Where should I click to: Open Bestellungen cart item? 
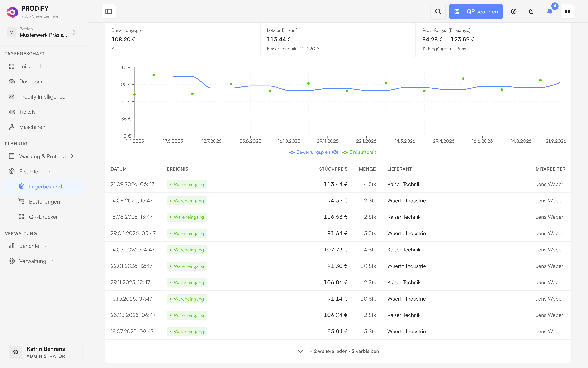click(44, 202)
